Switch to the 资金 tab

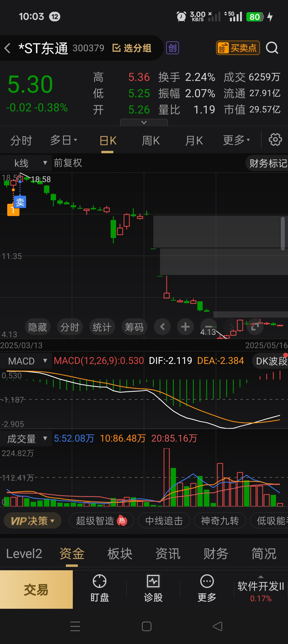coord(72,553)
